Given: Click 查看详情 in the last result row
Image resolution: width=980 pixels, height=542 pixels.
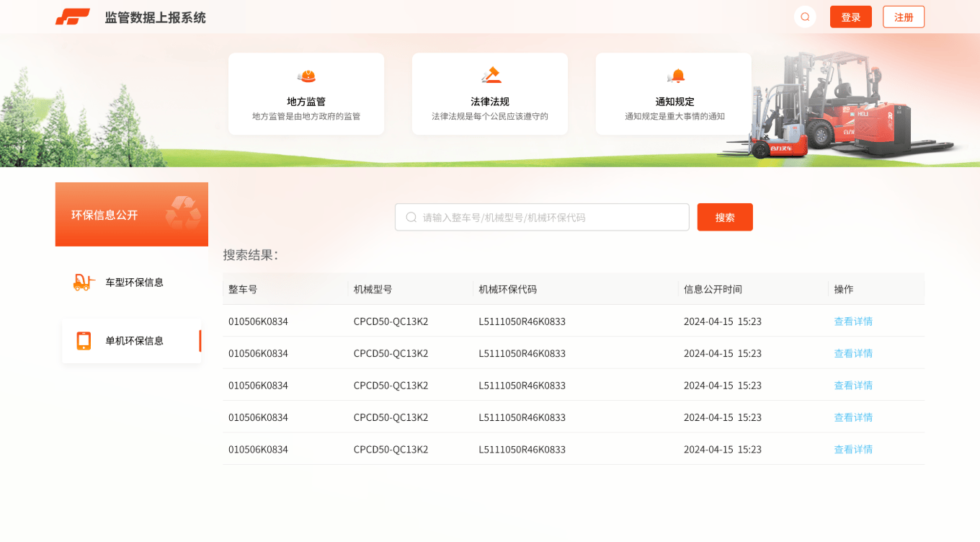Looking at the screenshot, I should pos(853,449).
